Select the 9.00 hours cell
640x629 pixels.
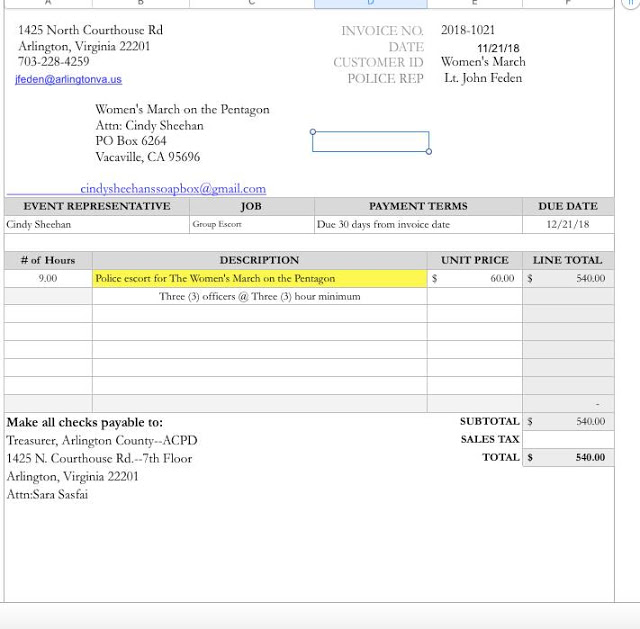click(48, 278)
